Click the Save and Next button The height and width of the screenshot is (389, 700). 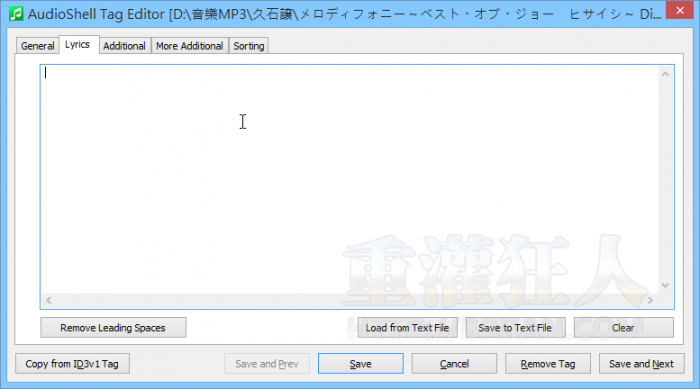tap(641, 364)
